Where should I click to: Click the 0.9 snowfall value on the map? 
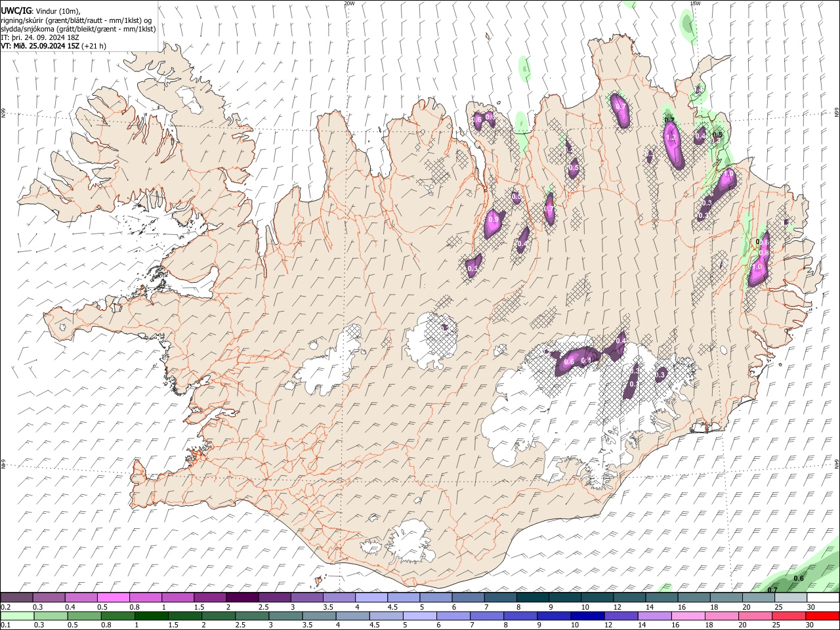click(x=493, y=220)
